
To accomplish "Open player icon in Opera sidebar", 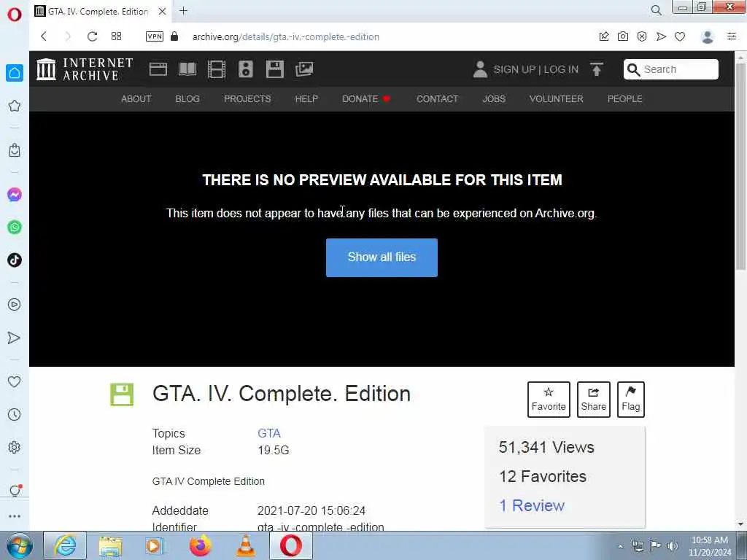I will click(15, 304).
